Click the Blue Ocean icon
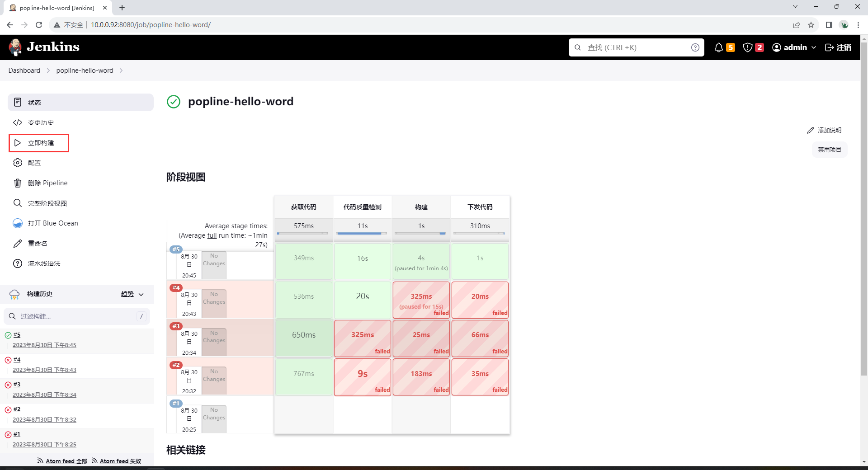This screenshot has height=470, width=868. pos(18,223)
